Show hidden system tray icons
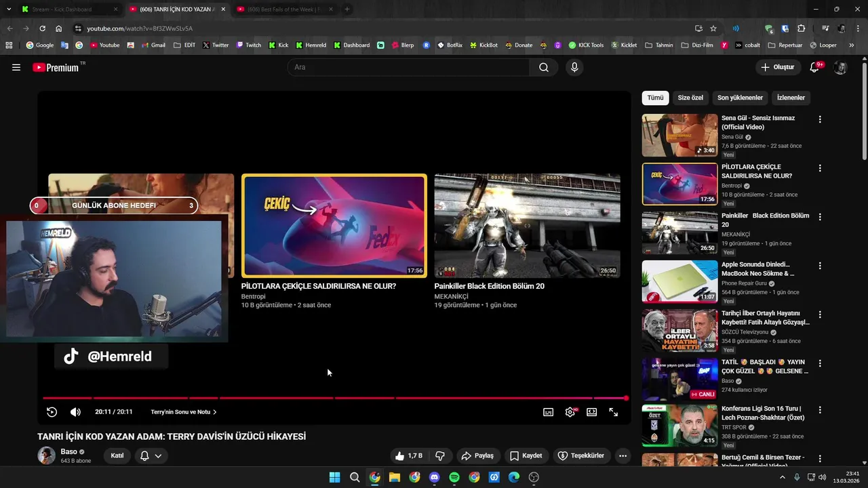The image size is (868, 488). coord(782,477)
